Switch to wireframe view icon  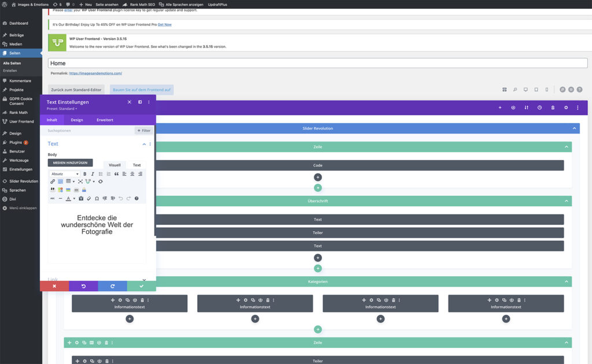[x=504, y=90]
